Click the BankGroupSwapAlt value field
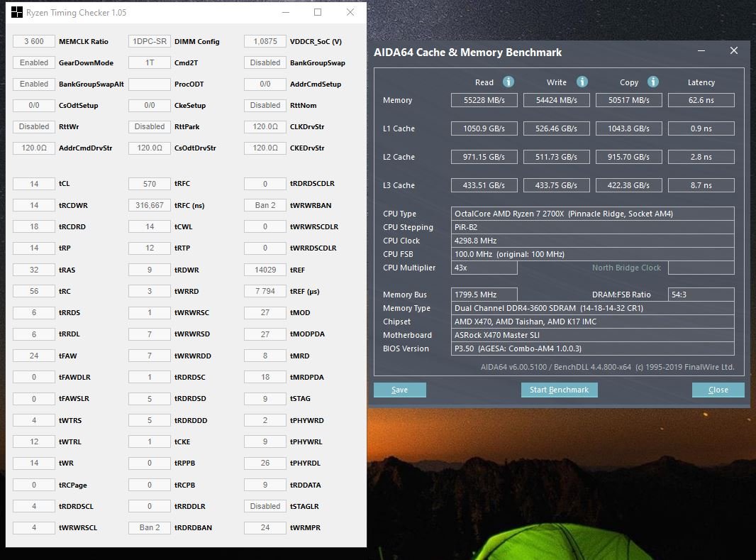 34,84
